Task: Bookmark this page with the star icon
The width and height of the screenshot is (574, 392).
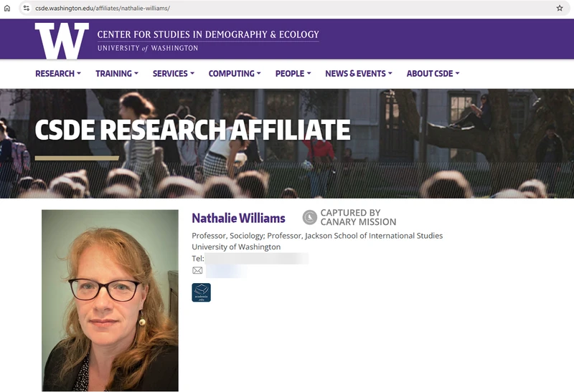Action: [560, 8]
